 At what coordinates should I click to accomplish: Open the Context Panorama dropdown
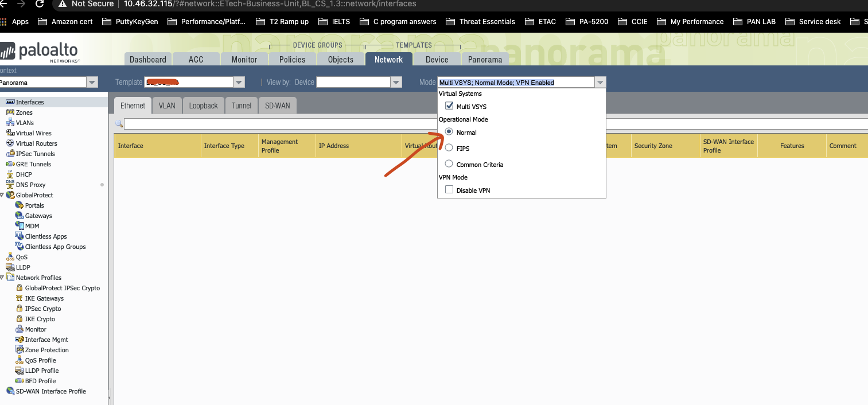click(x=92, y=83)
